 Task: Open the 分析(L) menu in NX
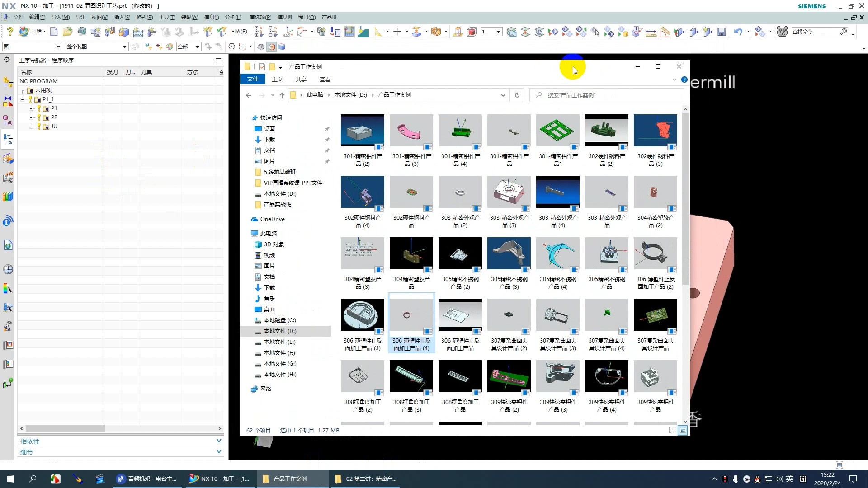click(233, 17)
